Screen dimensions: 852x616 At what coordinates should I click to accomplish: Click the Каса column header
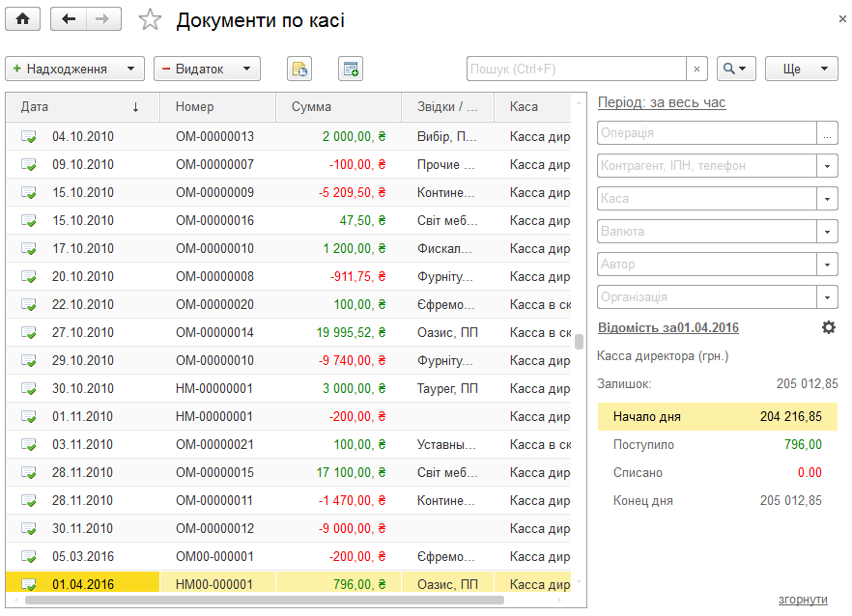(532, 107)
